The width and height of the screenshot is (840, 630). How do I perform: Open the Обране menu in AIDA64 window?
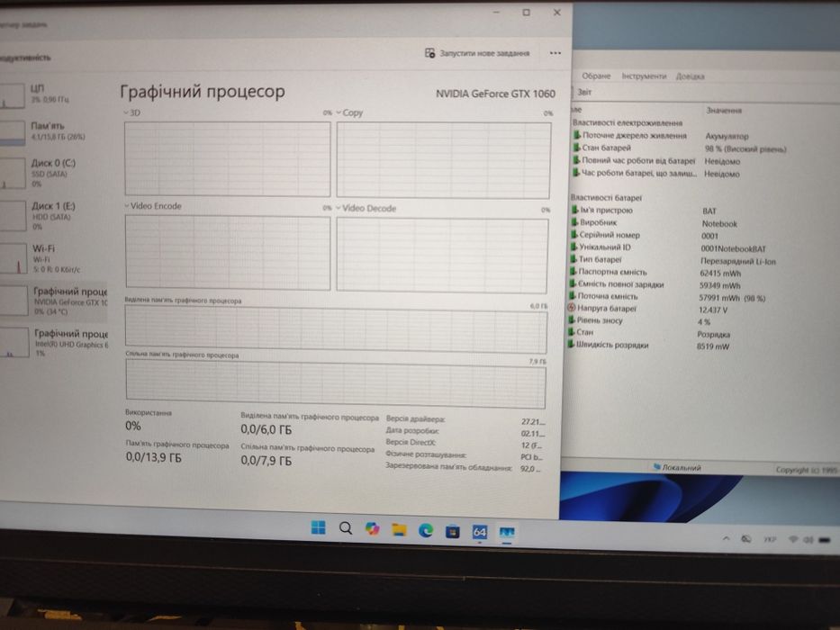coord(596,76)
